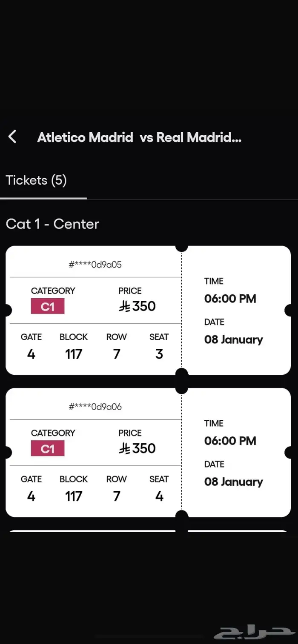Image resolution: width=298 pixels, height=644 pixels.
Task: Tap the C1 badge on the first ticket
Action: tap(48, 306)
